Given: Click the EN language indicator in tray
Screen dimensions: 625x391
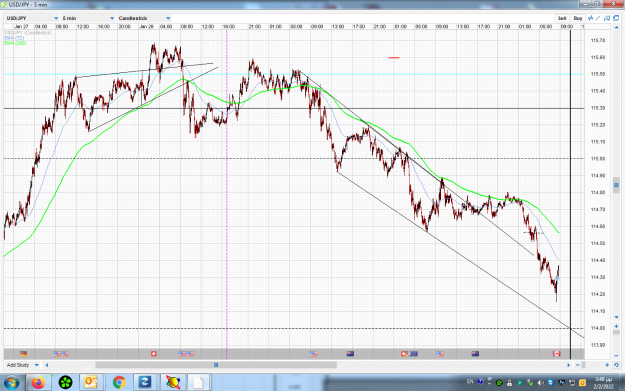Looking at the screenshot, I should (x=470, y=382).
